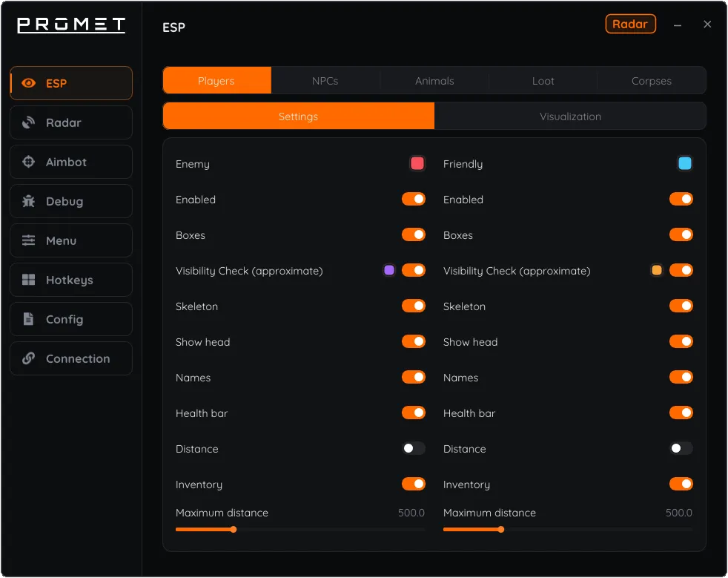This screenshot has width=728, height=578.
Task: Open orange Friendly Visibility Check color swatch
Action: pyautogui.click(x=657, y=270)
